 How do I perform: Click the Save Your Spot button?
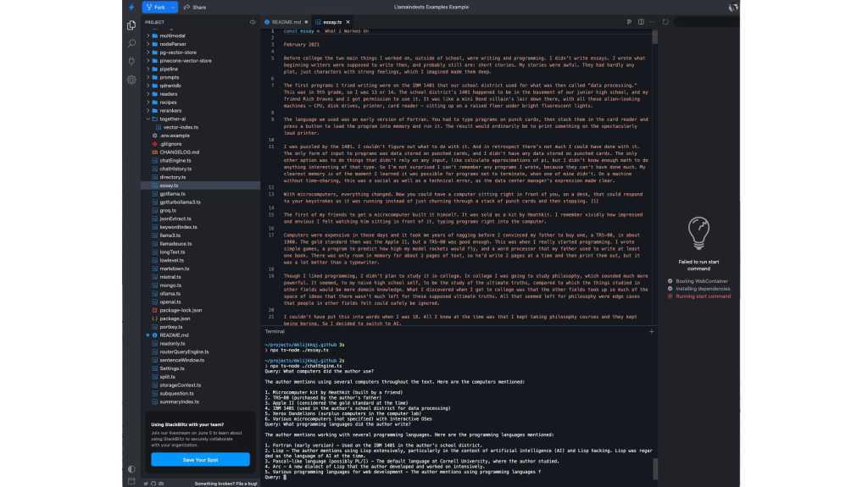[200, 459]
